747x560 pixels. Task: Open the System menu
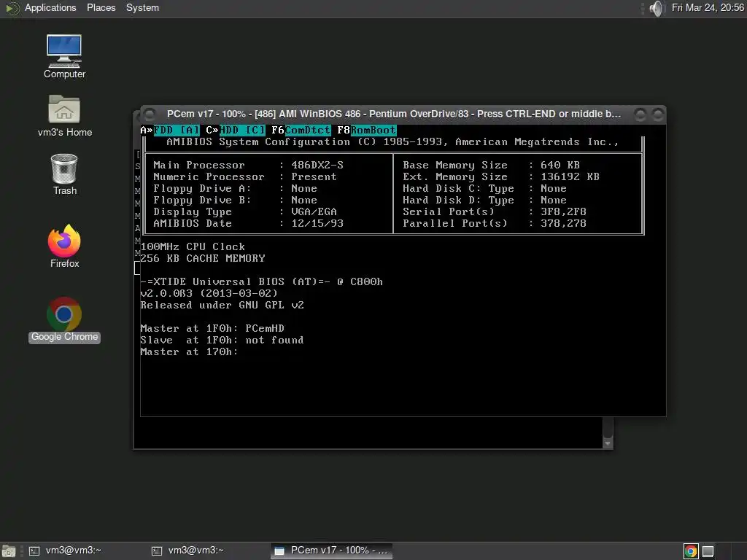click(142, 7)
